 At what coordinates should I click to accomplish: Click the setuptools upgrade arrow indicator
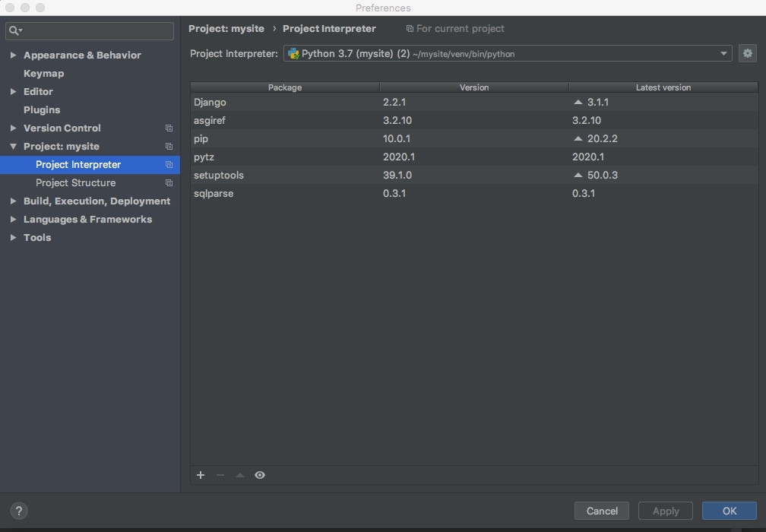coord(578,175)
